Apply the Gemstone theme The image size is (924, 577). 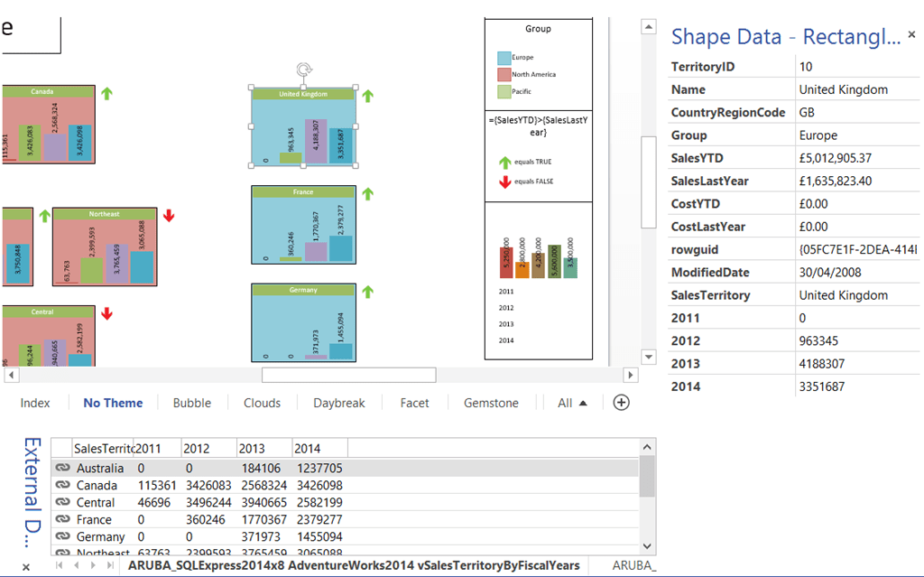click(491, 403)
